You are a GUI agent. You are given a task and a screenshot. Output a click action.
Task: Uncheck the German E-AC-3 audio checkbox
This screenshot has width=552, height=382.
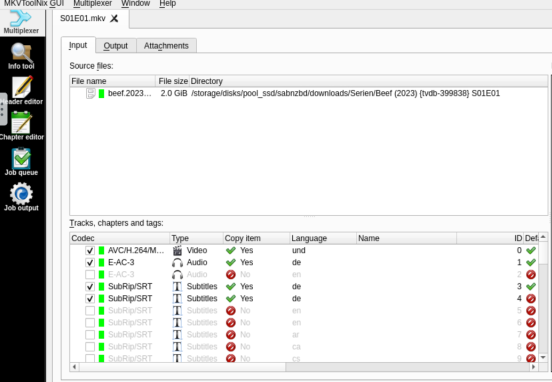point(90,262)
